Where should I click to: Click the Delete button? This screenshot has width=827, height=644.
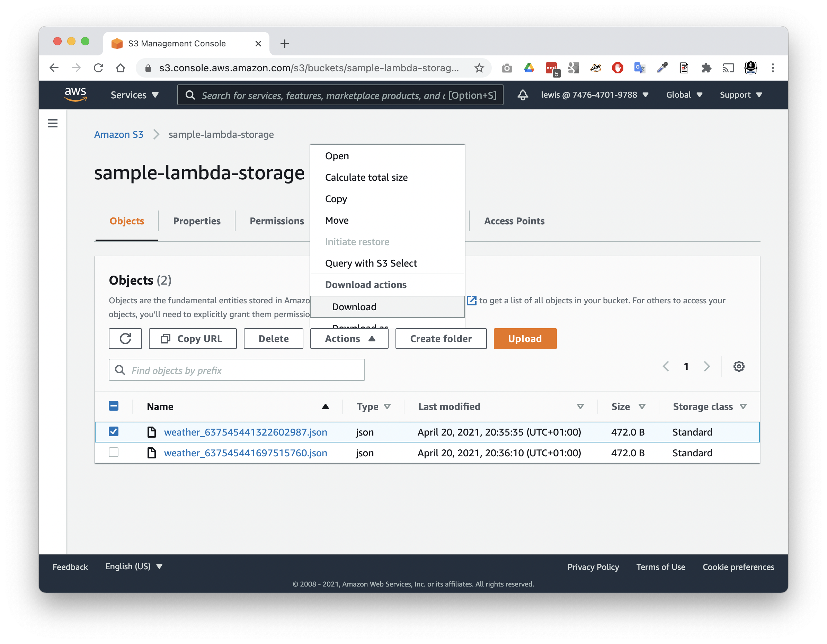[x=273, y=339]
